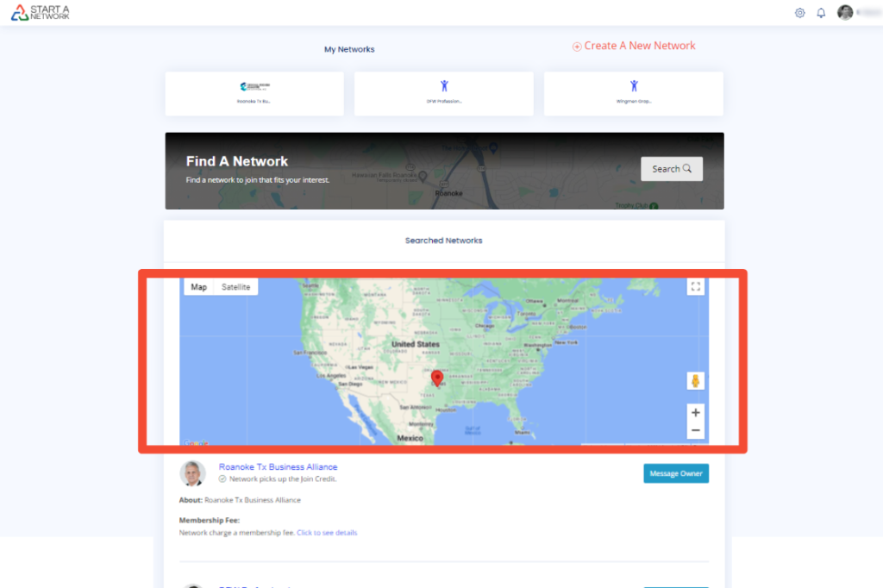
Task: Click the notifications bell icon
Action: point(821,13)
